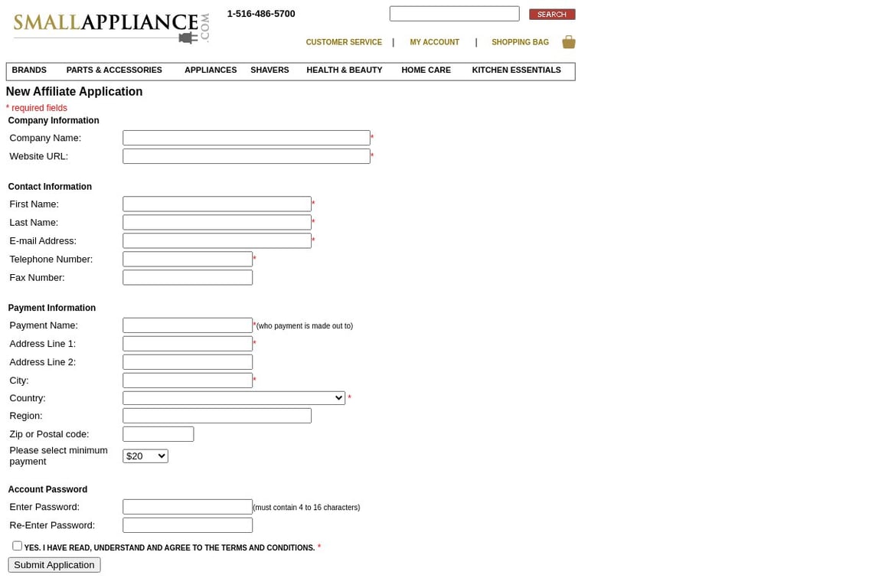
Task: Open the Home Care menu
Action: pyautogui.click(x=426, y=70)
